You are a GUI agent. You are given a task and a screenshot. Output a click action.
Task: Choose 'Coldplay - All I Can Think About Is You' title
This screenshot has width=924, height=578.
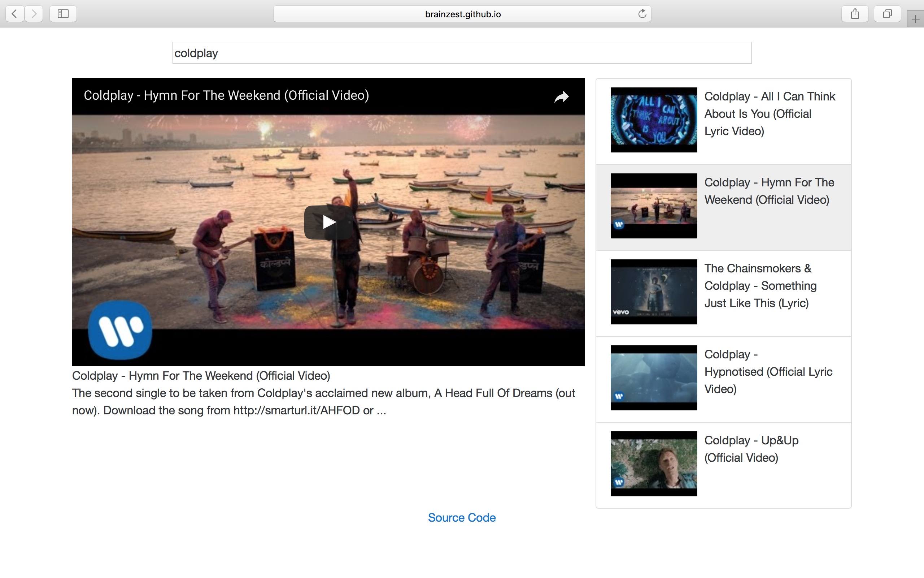click(770, 113)
